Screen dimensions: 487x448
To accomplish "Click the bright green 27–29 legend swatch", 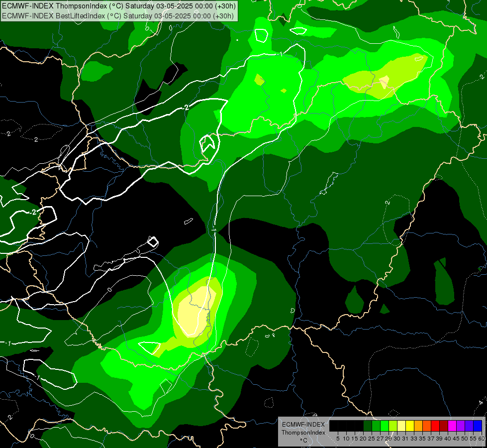I will [385, 426].
